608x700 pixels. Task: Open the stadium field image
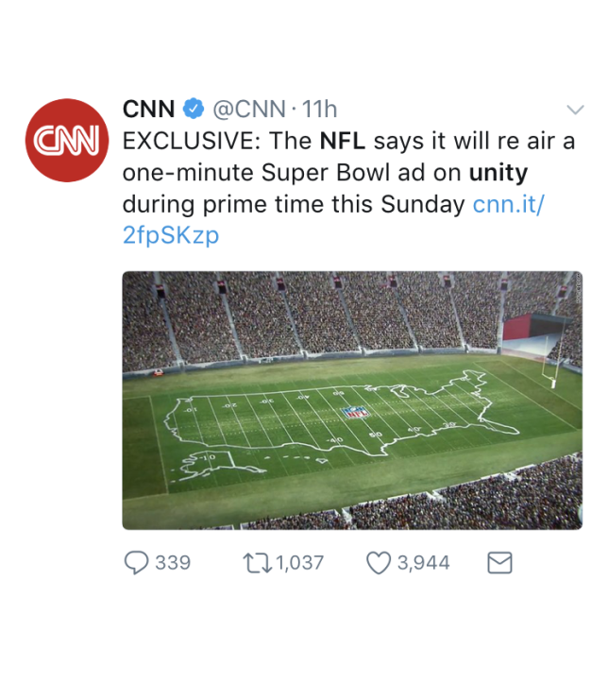352,400
